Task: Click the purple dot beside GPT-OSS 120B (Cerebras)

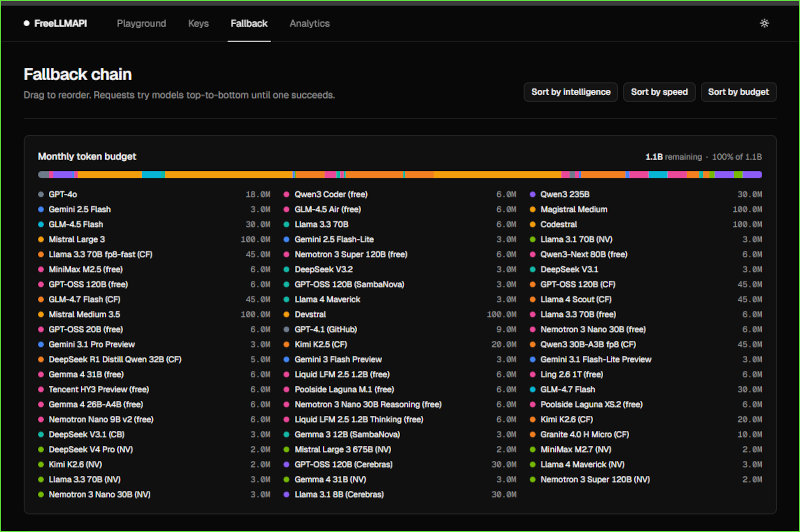Action: 286,465
